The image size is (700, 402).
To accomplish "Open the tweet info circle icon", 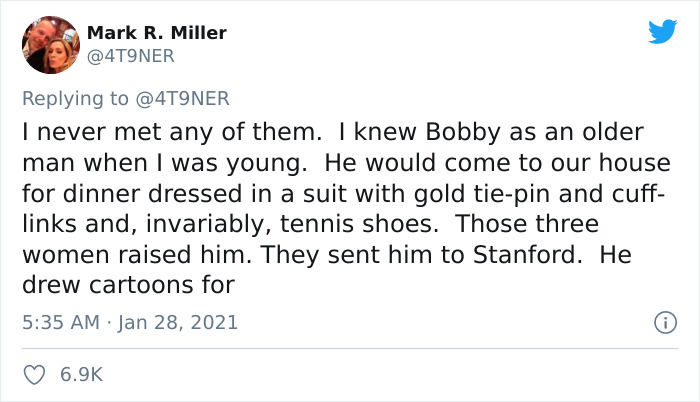I will (x=660, y=322).
